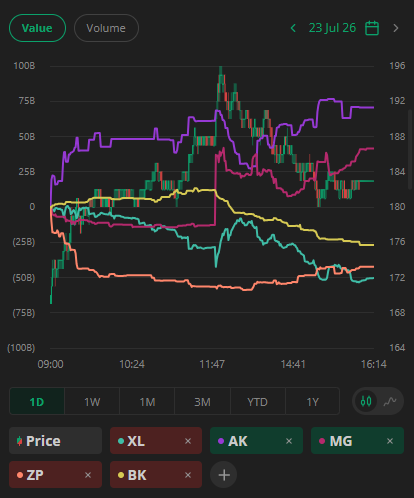Click the 180 right axis label
This screenshot has width=414, height=498.
coord(397,207)
